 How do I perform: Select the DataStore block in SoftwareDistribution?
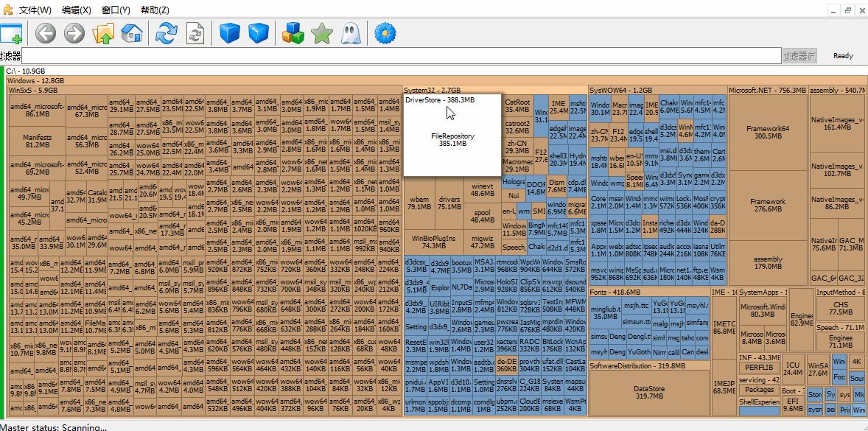click(649, 392)
